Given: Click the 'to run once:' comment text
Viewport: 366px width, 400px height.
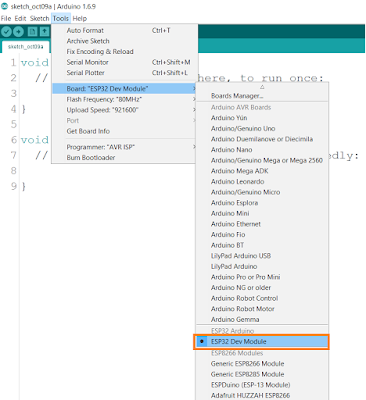Looking at the screenshot, I should pos(282,78).
